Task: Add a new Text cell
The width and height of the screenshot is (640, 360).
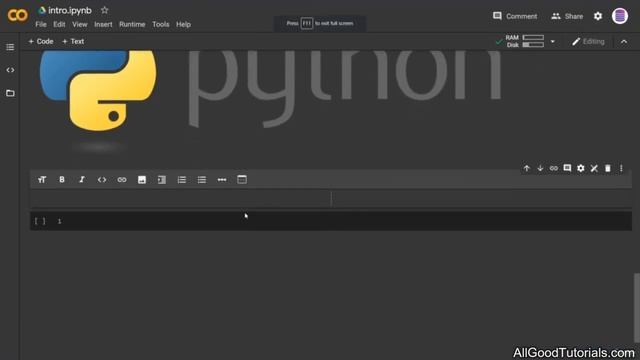Action: [73, 41]
